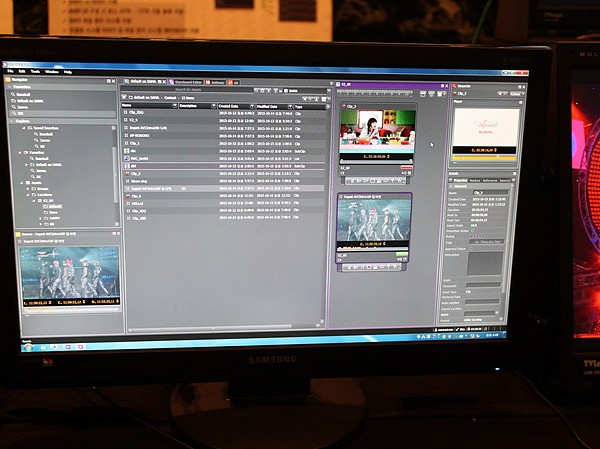The width and height of the screenshot is (600, 449).
Task: Click the Name field in Details
Action: coord(490,193)
